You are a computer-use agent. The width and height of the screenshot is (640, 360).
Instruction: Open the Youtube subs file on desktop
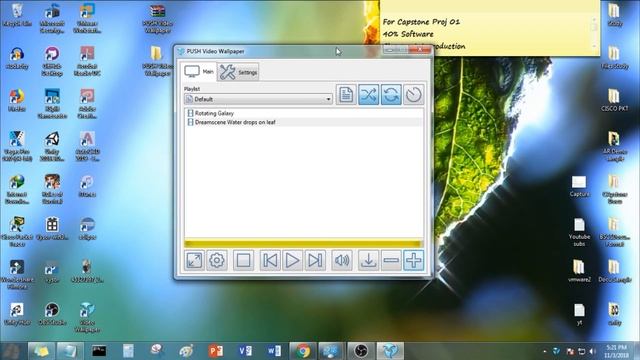(579, 232)
